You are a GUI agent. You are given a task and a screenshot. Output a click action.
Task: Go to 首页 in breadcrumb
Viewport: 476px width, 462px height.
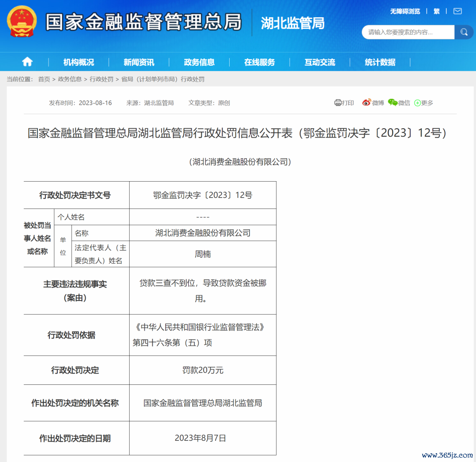[44, 79]
